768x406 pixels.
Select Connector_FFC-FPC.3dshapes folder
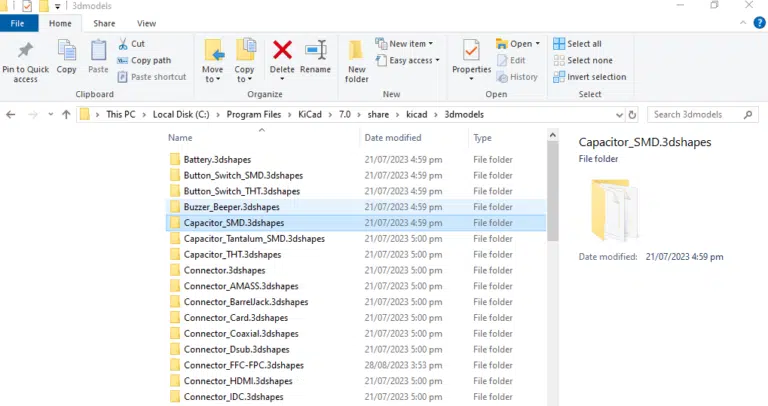356,365
